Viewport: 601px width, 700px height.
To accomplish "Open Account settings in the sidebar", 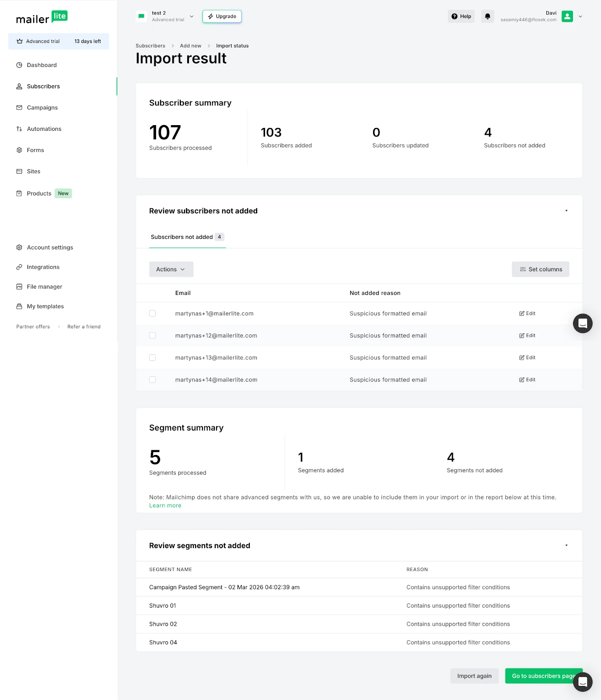I will pyautogui.click(x=50, y=248).
